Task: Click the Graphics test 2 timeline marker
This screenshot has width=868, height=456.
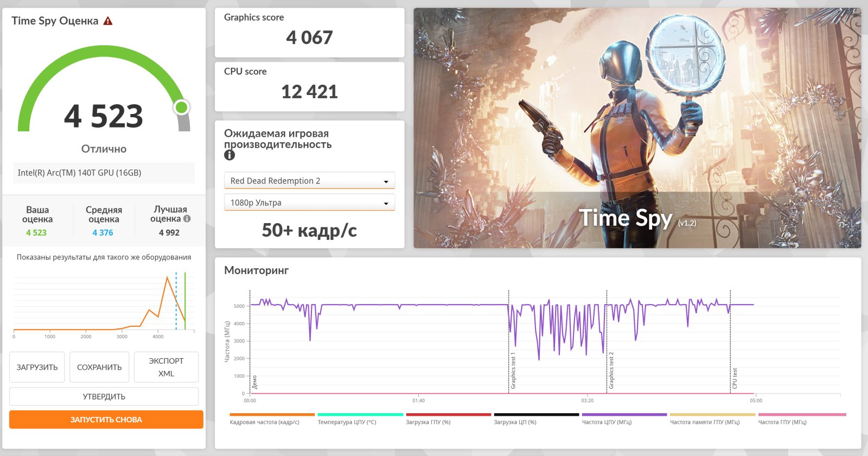Action: [x=611, y=371]
